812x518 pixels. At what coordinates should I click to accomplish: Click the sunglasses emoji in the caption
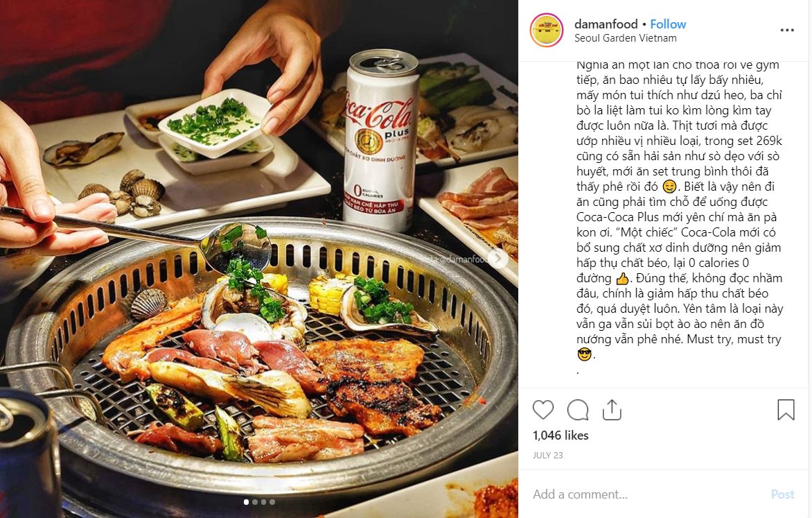coord(584,354)
